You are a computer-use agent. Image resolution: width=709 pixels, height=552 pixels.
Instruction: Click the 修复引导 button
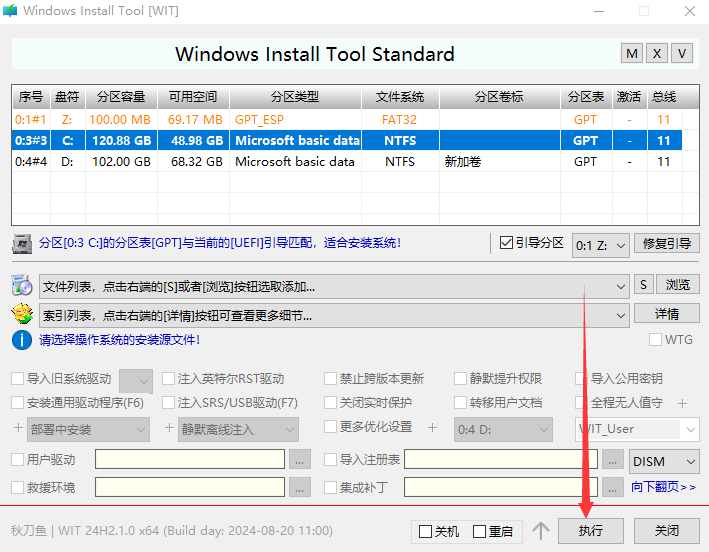point(666,243)
